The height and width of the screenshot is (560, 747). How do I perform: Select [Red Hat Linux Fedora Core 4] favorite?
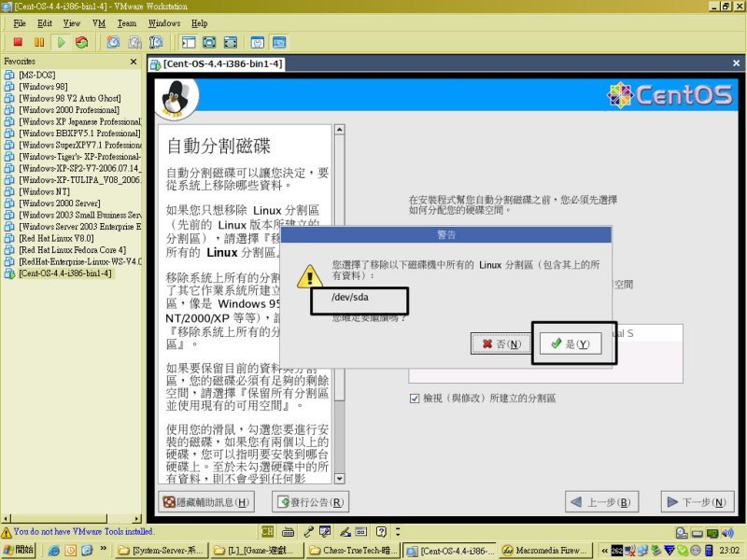pyautogui.click(x=73, y=250)
